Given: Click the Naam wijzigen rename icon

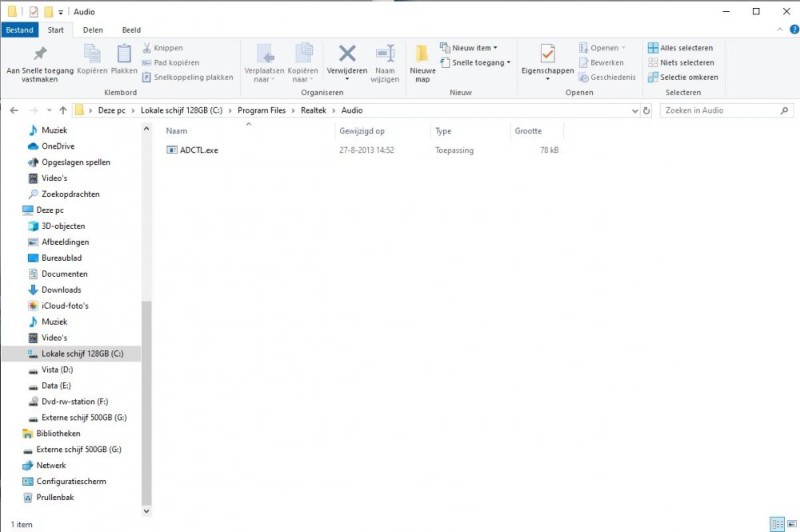Looking at the screenshot, I should coord(385,54).
